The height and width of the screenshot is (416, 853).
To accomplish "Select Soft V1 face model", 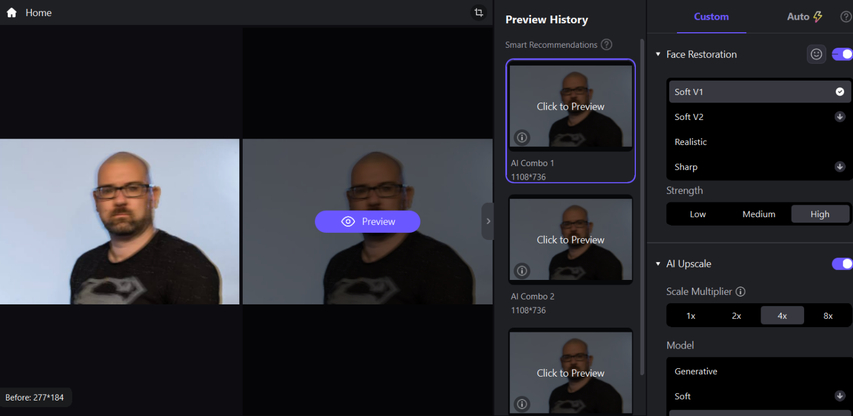I will tap(759, 92).
